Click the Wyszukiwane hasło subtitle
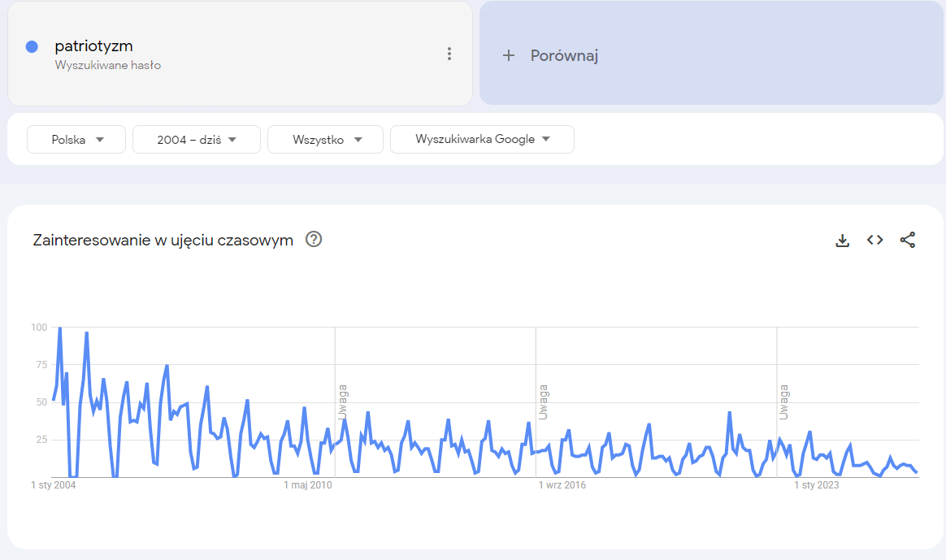This screenshot has width=946, height=560. (108, 65)
